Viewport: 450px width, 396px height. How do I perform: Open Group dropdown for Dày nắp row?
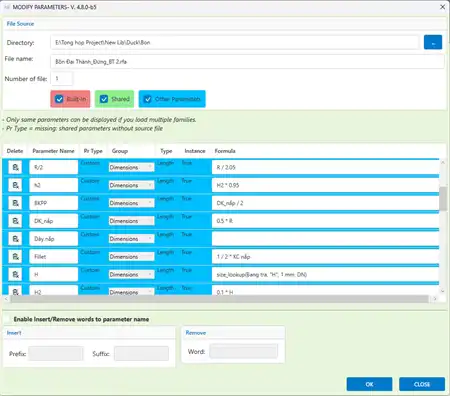click(131, 239)
